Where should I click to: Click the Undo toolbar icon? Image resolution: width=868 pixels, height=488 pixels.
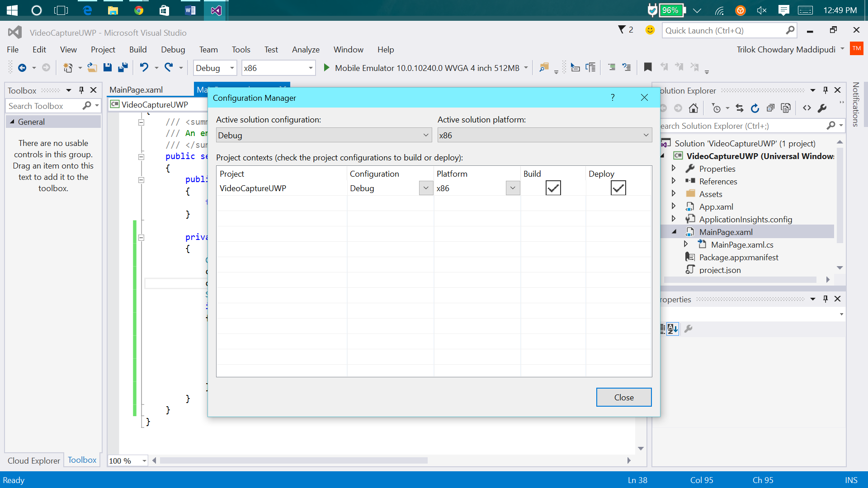point(144,68)
